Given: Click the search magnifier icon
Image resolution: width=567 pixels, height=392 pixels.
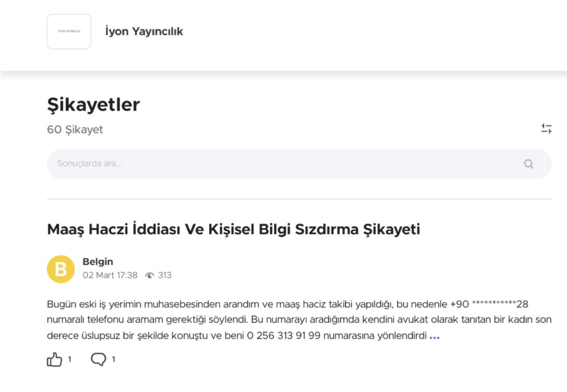Looking at the screenshot, I should coord(528,163).
